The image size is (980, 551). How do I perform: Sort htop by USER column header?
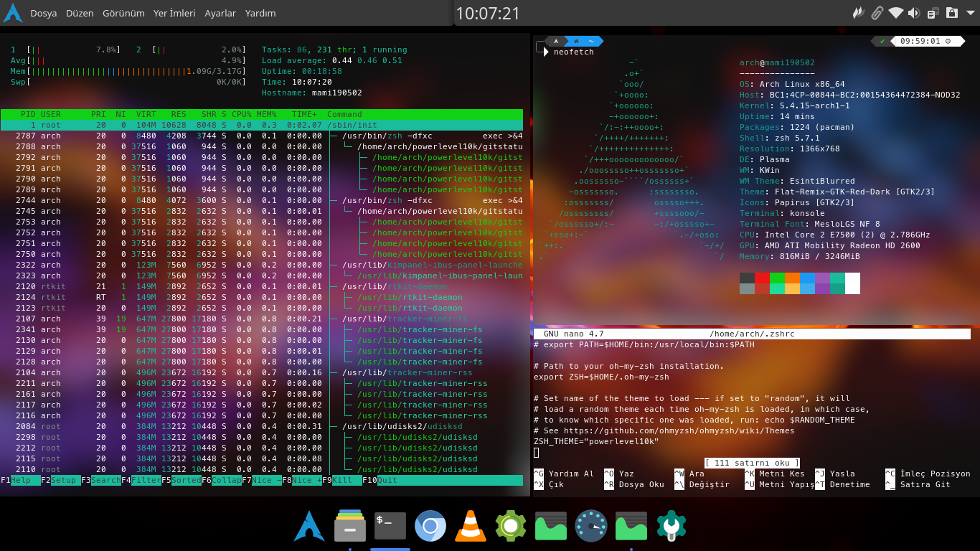point(51,114)
